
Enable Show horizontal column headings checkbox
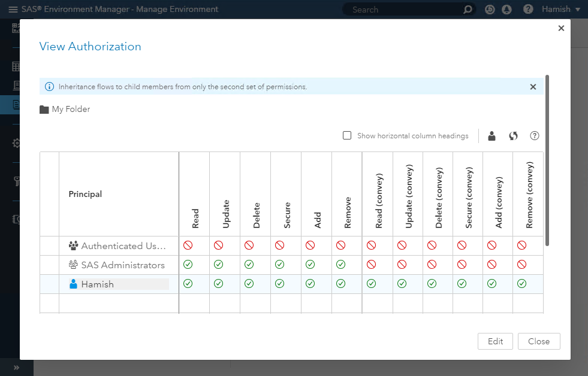(x=347, y=136)
